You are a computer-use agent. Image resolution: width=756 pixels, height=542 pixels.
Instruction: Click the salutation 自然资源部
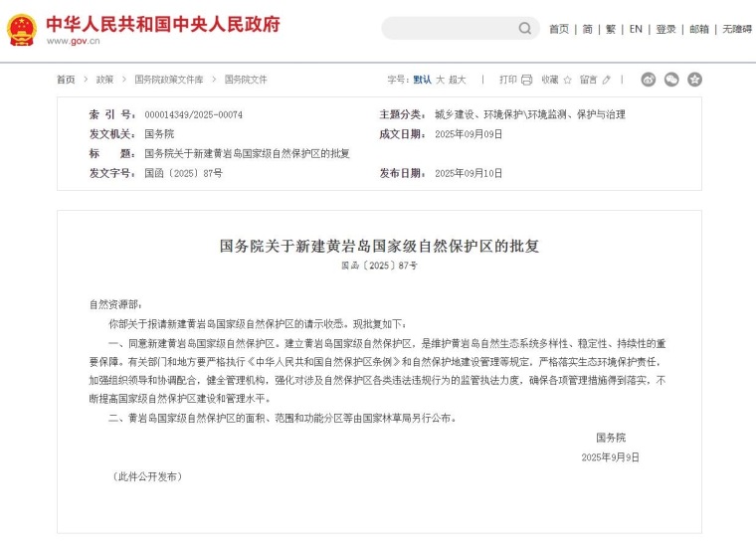(x=114, y=304)
